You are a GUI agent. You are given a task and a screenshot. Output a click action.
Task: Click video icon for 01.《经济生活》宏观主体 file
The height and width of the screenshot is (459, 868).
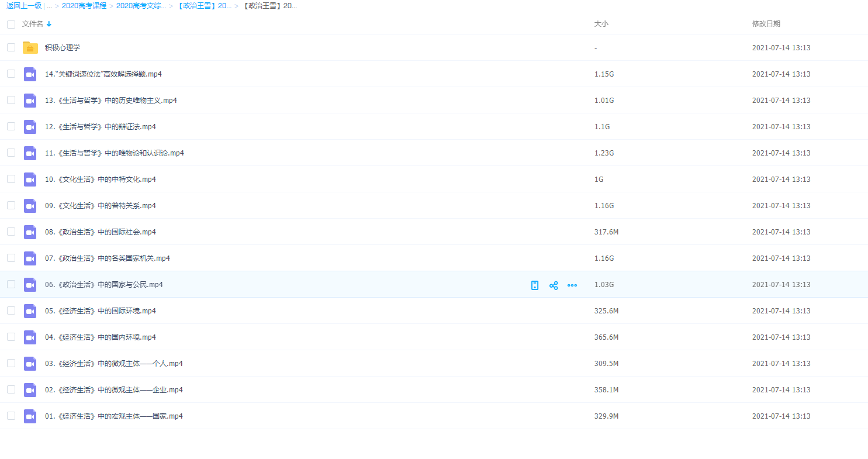(x=30, y=416)
